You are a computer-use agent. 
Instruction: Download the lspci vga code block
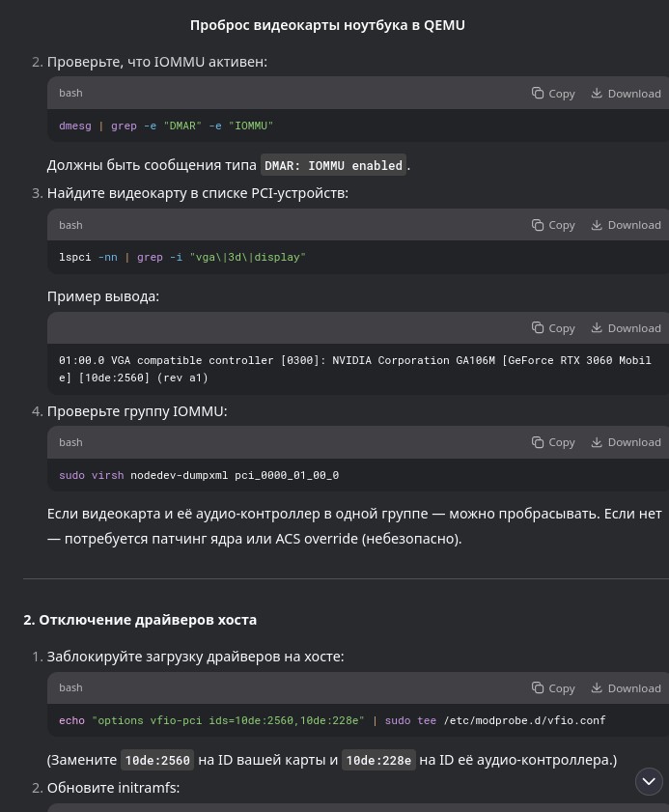click(626, 225)
